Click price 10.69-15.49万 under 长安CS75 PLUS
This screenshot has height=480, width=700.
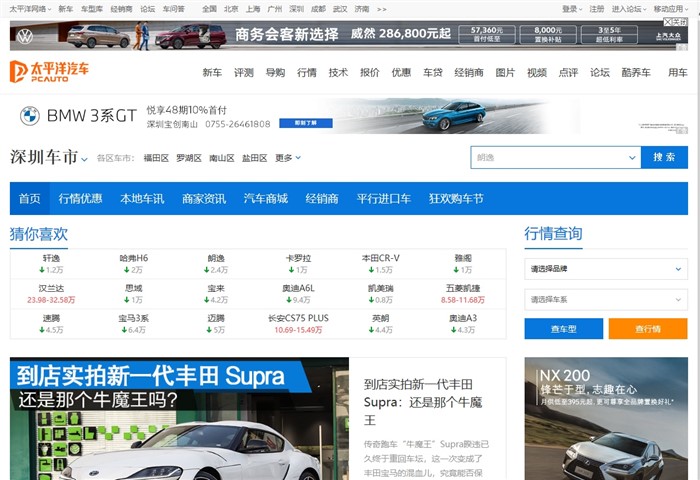[x=298, y=330]
